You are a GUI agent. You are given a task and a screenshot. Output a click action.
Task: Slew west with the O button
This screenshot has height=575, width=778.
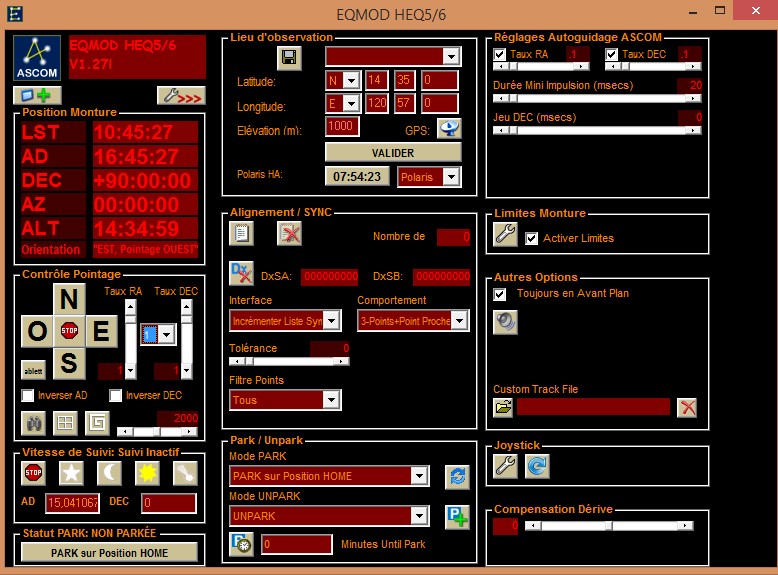pos(37,331)
